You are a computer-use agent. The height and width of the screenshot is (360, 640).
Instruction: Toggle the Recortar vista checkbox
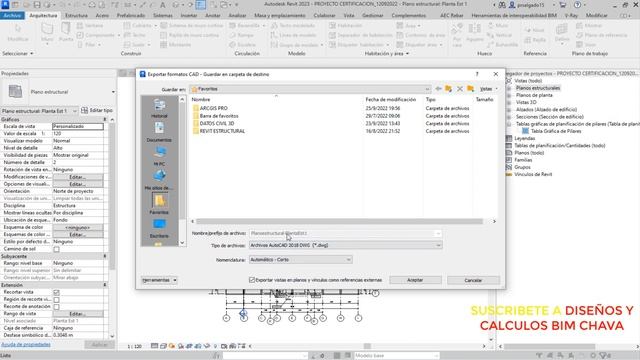pos(56,292)
